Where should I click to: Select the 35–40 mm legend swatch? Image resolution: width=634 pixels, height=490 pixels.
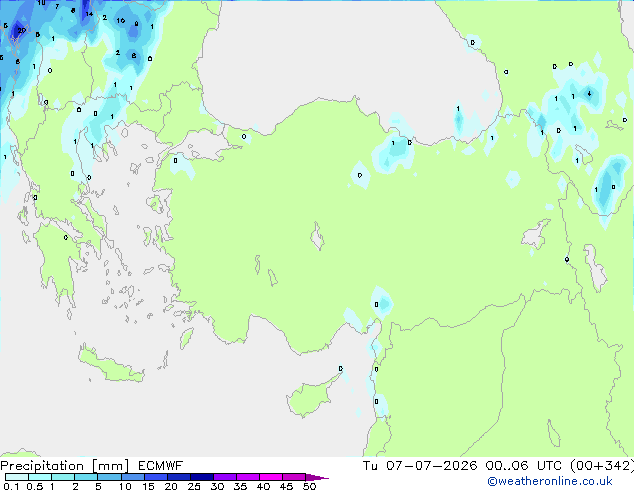coord(248,477)
